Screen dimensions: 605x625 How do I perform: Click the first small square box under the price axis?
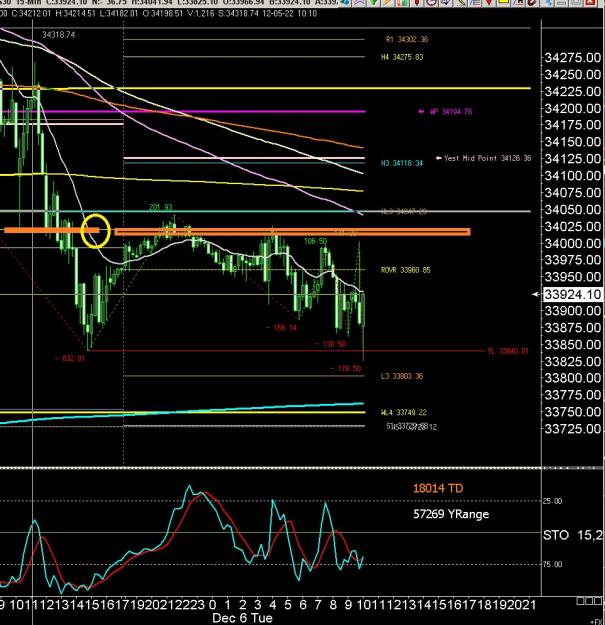pyautogui.click(x=580, y=601)
